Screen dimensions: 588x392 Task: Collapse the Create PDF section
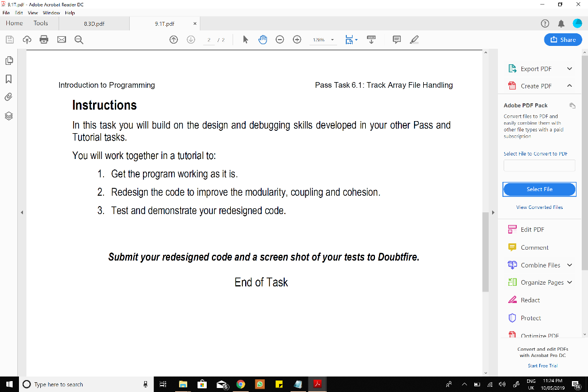(569, 86)
